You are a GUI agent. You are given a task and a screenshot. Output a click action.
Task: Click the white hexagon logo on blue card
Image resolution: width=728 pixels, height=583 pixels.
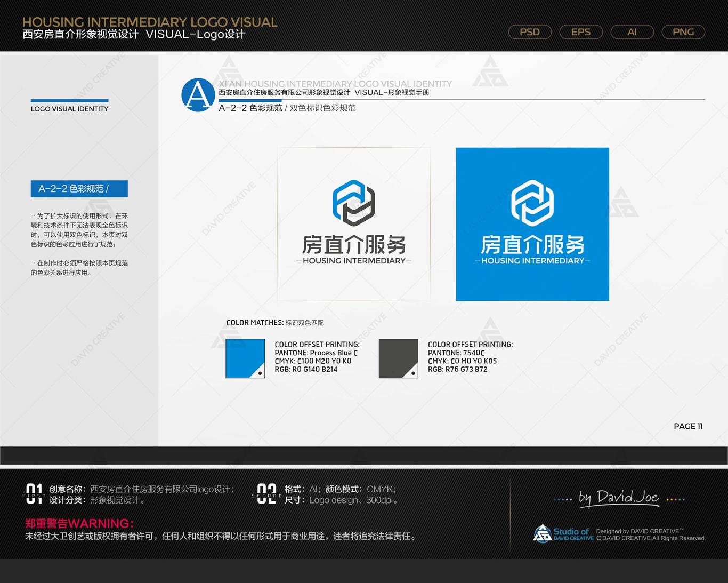pos(532,203)
